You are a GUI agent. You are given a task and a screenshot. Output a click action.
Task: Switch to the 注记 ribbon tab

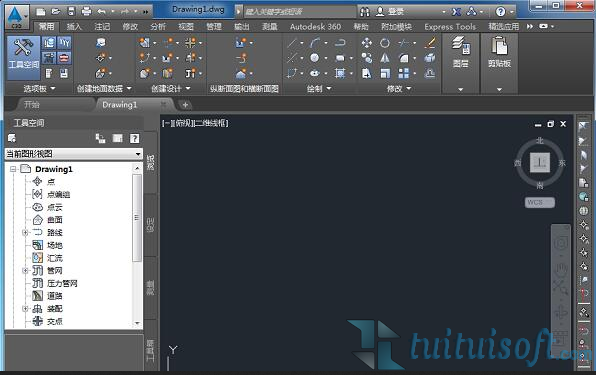102,27
